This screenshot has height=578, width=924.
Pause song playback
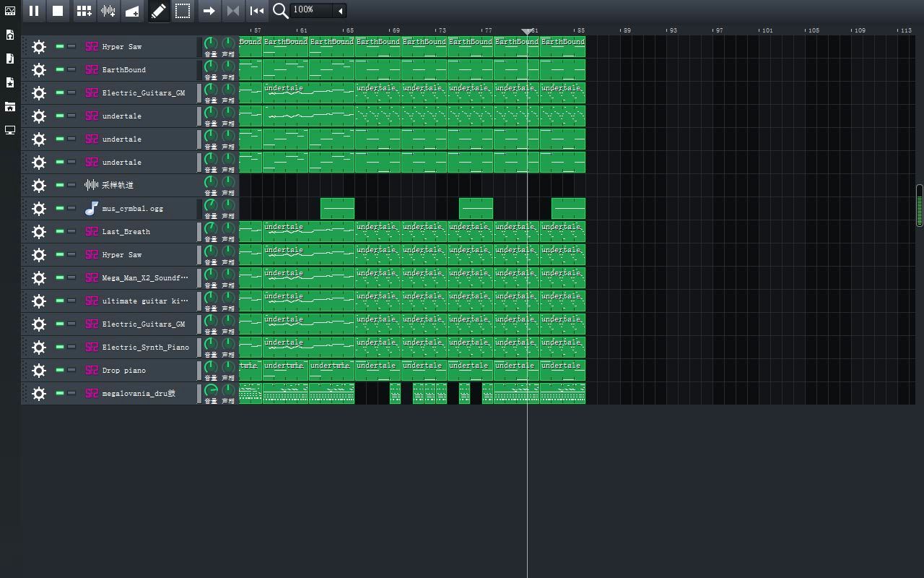click(x=34, y=11)
